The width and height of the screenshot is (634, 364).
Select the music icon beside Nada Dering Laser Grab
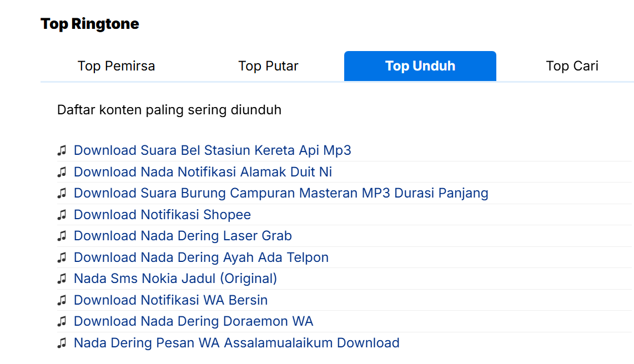pos(62,236)
